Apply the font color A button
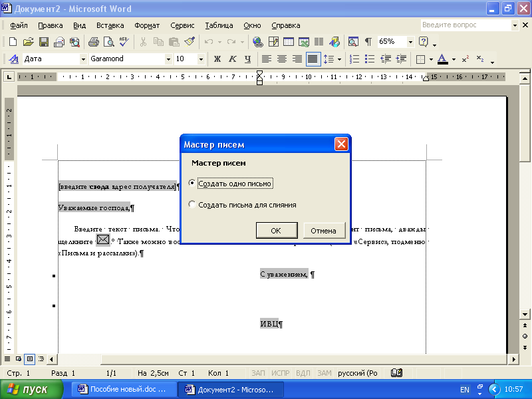532x399 pixels. click(442, 59)
